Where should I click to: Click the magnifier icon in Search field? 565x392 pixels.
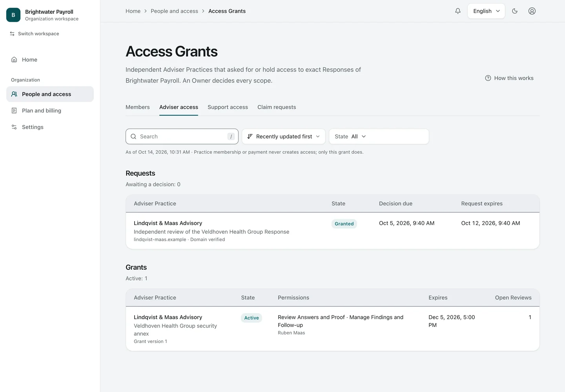pyautogui.click(x=133, y=136)
